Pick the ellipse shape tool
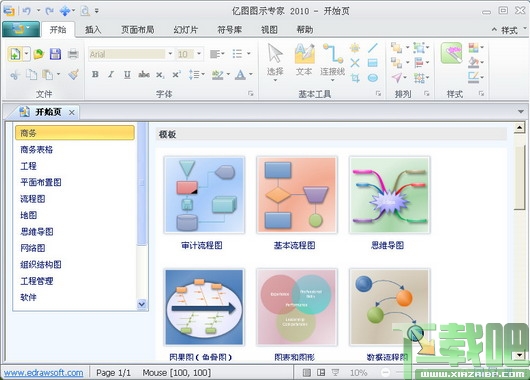 372,78
